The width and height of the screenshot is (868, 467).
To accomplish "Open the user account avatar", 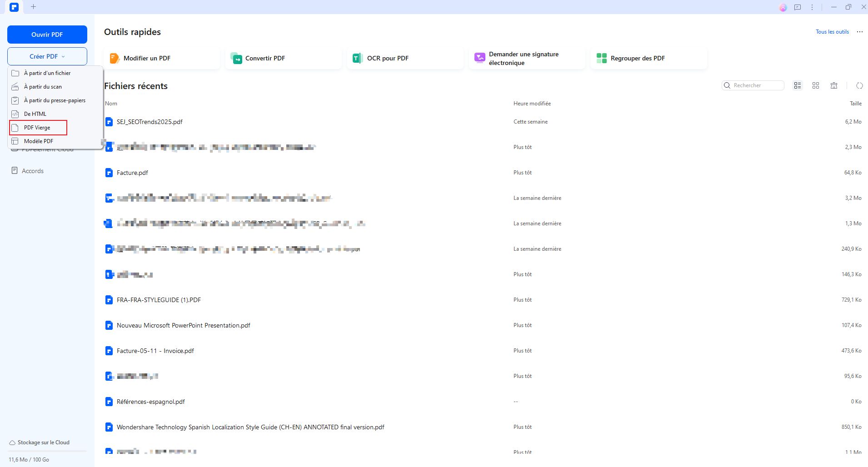I will click(x=783, y=7).
